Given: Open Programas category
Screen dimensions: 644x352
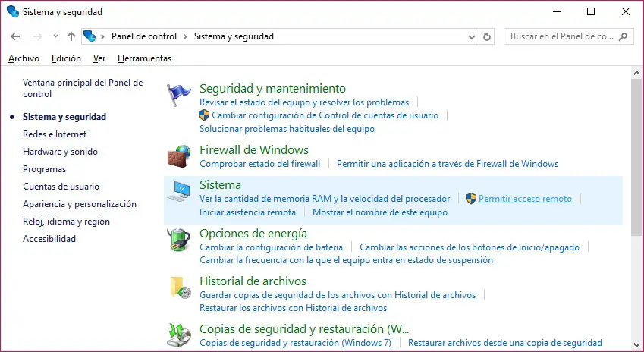Looking at the screenshot, I should point(44,169).
